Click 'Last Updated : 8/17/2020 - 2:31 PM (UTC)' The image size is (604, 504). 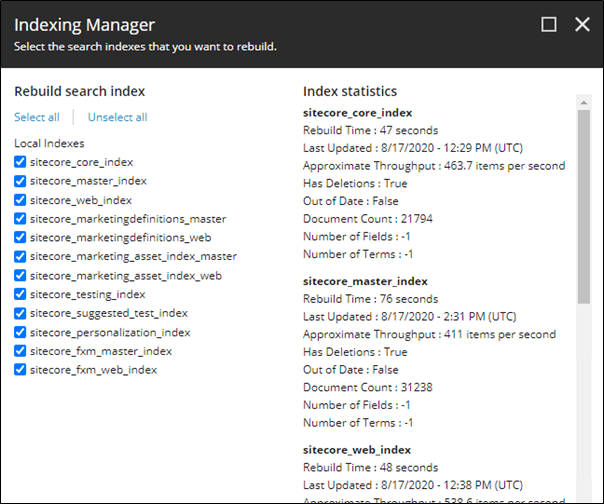tap(409, 316)
